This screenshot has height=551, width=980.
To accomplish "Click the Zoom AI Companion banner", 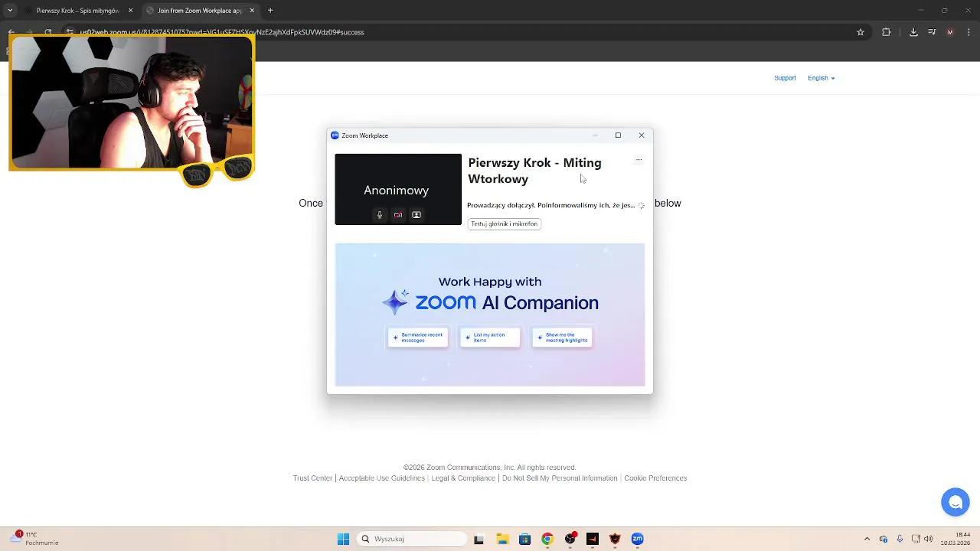I will pos(490,315).
